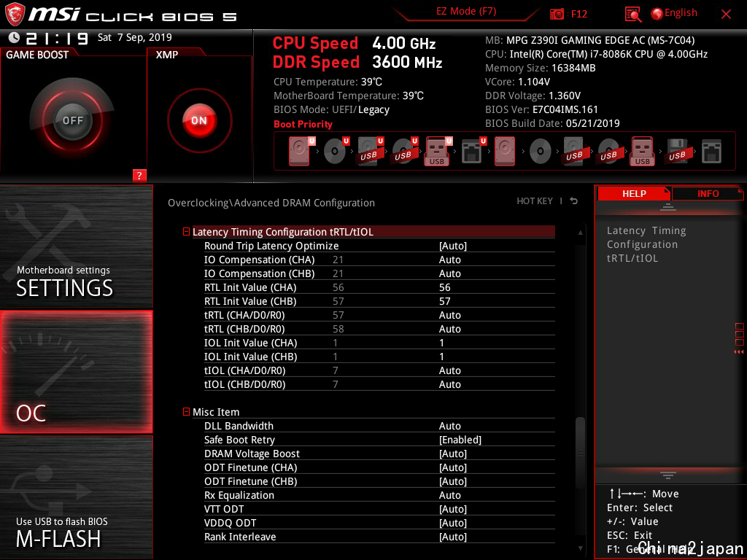
Task: Open the BIOS search magnifier icon
Action: pos(633,15)
